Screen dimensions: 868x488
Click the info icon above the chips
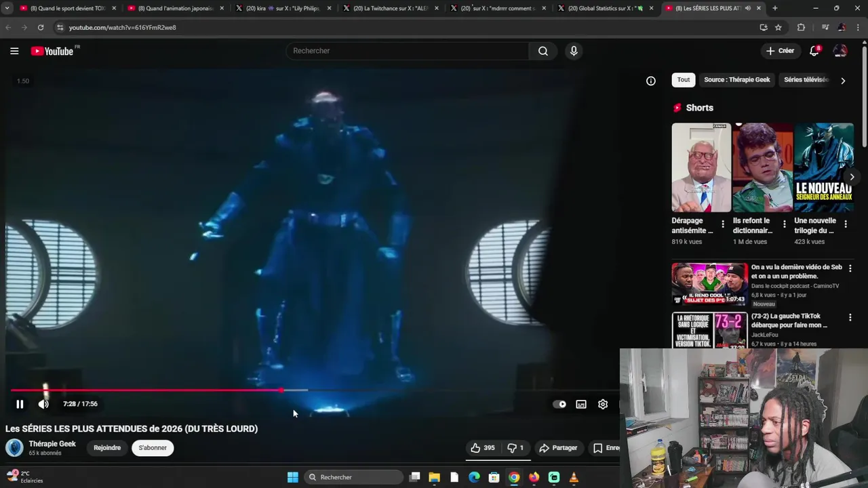pyautogui.click(x=651, y=81)
